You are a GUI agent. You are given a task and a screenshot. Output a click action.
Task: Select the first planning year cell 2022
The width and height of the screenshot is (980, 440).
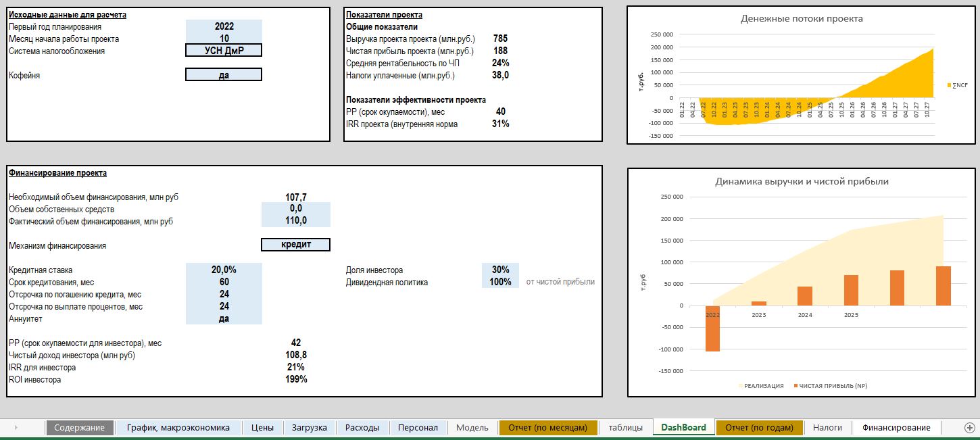point(224,26)
